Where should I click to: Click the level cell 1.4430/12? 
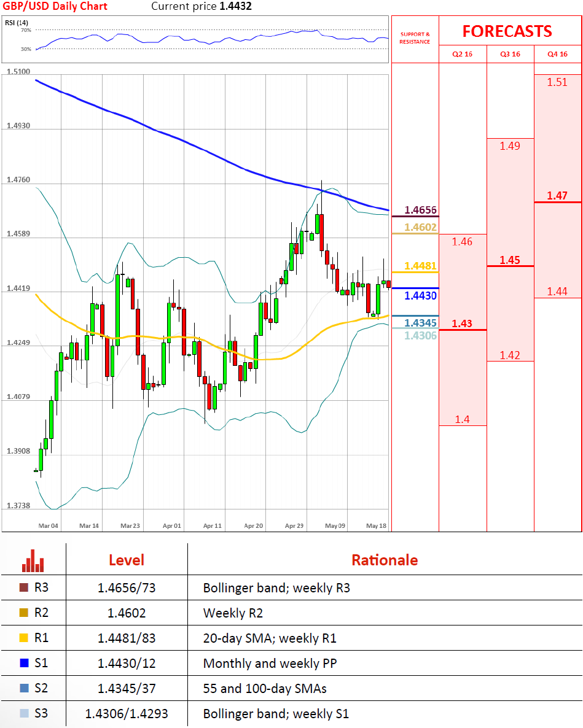point(127,663)
